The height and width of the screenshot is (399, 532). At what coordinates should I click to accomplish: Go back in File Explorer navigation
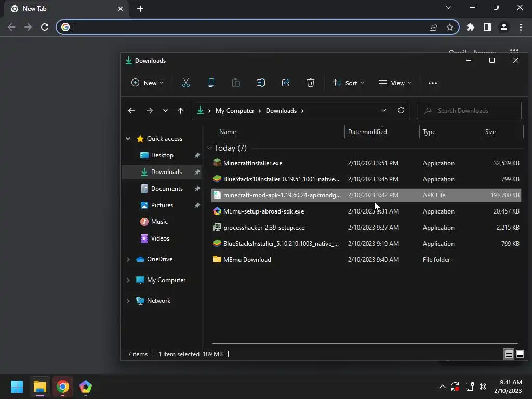click(x=131, y=111)
